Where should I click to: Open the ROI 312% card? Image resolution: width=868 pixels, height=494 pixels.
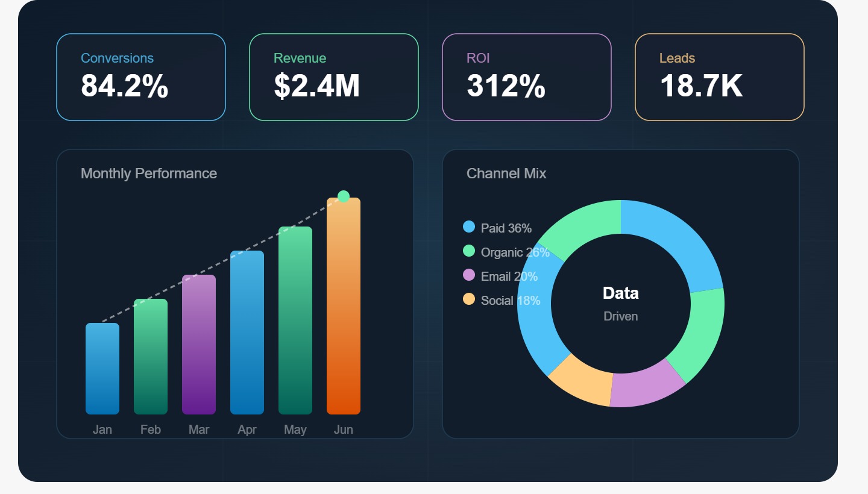pyautogui.click(x=527, y=77)
